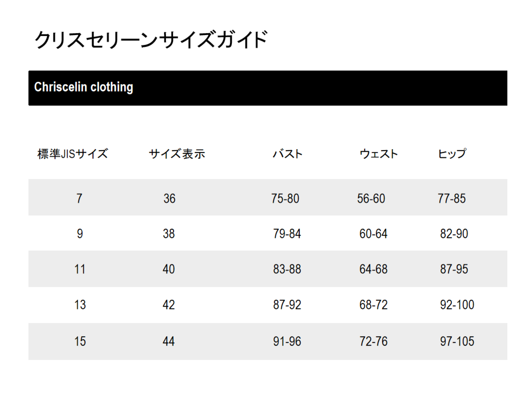Select bust value 75-80
Image resolution: width=532 pixels, height=395 pixels.
click(285, 198)
